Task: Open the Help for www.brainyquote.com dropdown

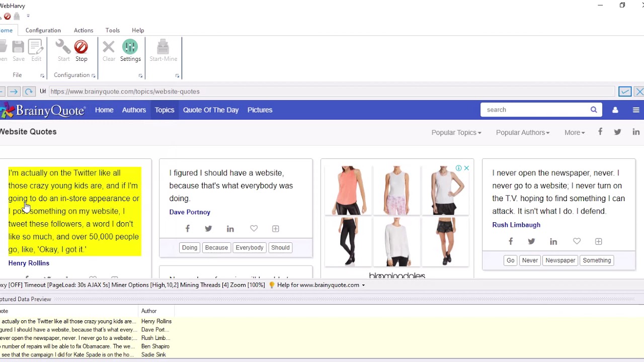Action: (x=321, y=285)
